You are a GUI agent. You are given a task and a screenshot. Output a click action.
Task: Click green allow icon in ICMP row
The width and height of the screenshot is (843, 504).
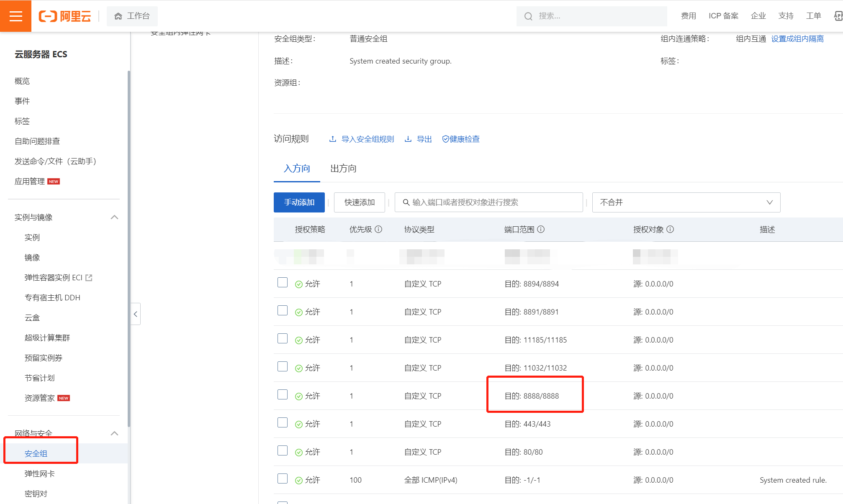pyautogui.click(x=299, y=481)
